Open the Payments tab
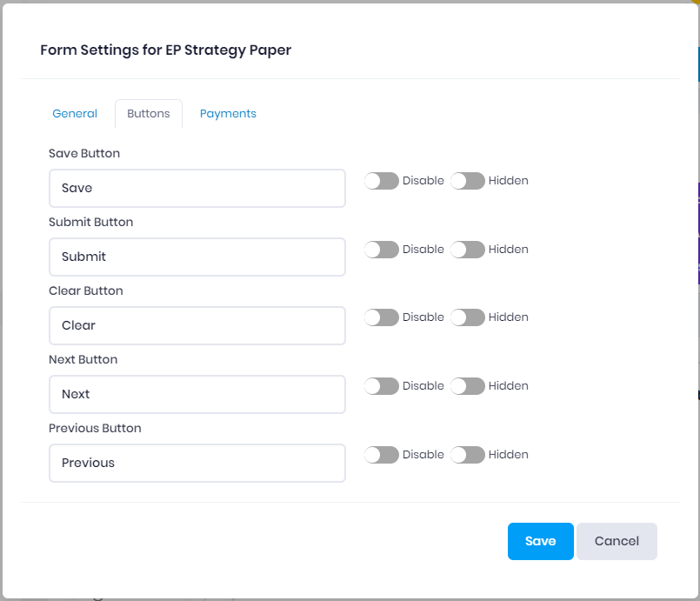 pos(228,114)
